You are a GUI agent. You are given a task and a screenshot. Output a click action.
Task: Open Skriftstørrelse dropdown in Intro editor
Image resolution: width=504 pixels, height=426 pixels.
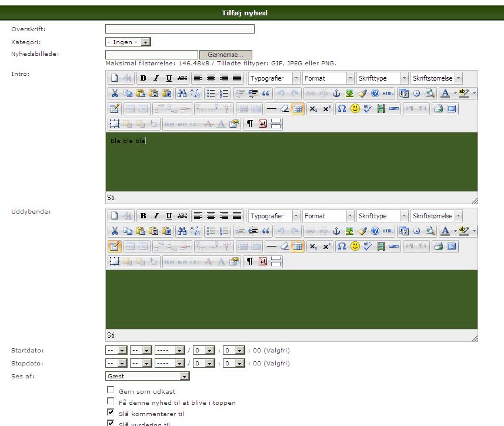[436, 78]
